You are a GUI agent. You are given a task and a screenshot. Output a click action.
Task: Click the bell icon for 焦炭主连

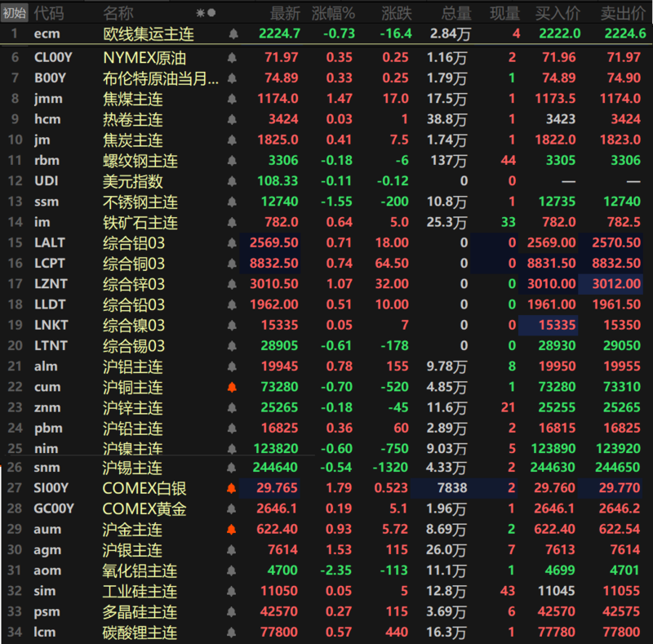pos(232,140)
